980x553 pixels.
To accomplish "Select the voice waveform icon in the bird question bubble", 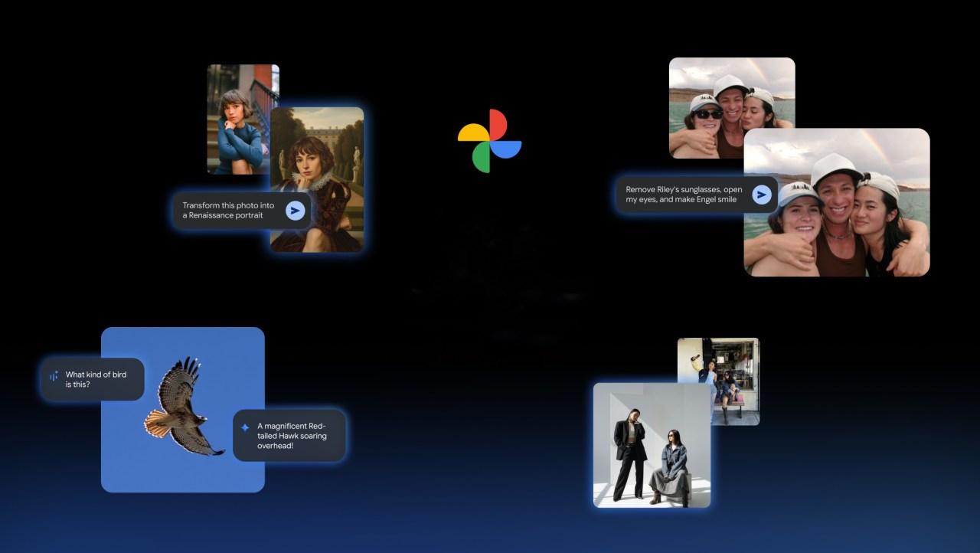I will click(x=53, y=376).
